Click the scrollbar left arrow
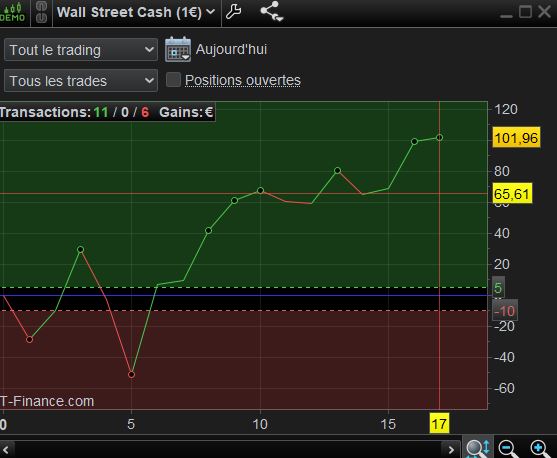The height and width of the screenshot is (458, 557). (6, 450)
